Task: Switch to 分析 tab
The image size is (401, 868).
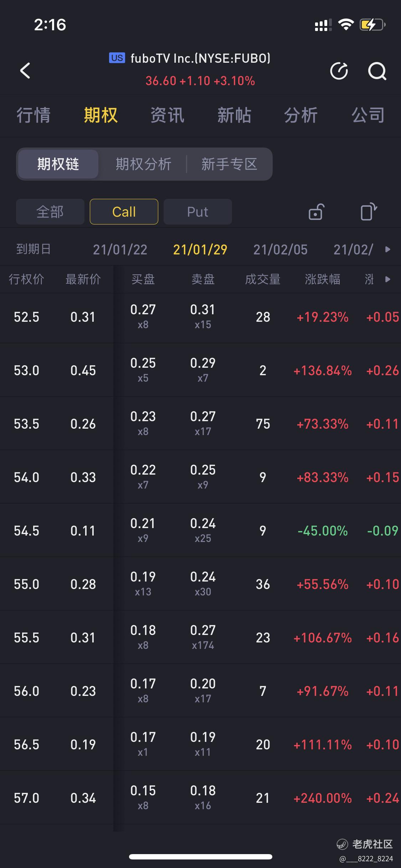Action: click(301, 115)
